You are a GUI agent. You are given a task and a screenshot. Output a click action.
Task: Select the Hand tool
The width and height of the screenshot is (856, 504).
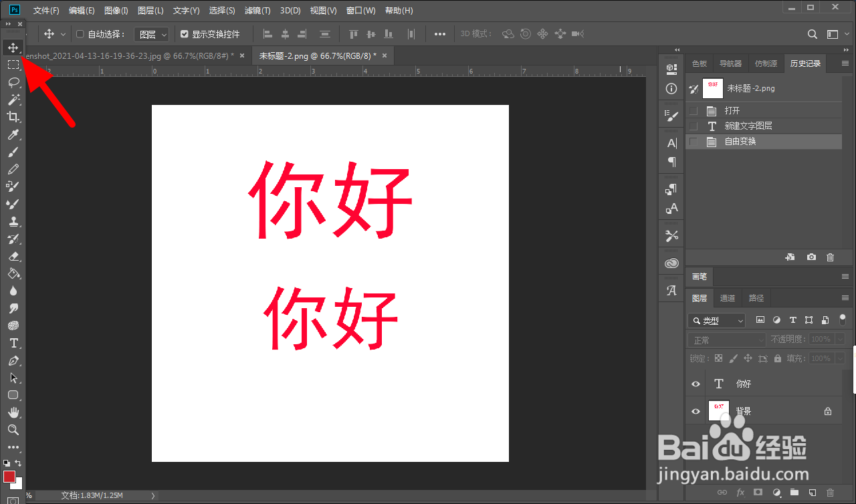click(x=13, y=412)
